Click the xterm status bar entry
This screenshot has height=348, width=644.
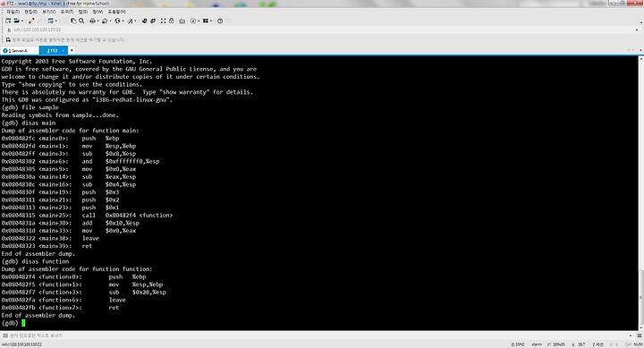537,344
